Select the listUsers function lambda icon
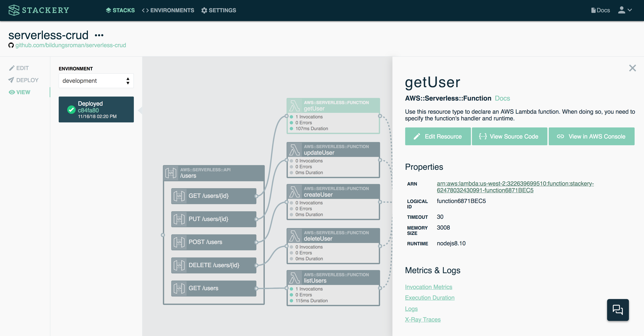The height and width of the screenshot is (336, 644). tap(294, 278)
